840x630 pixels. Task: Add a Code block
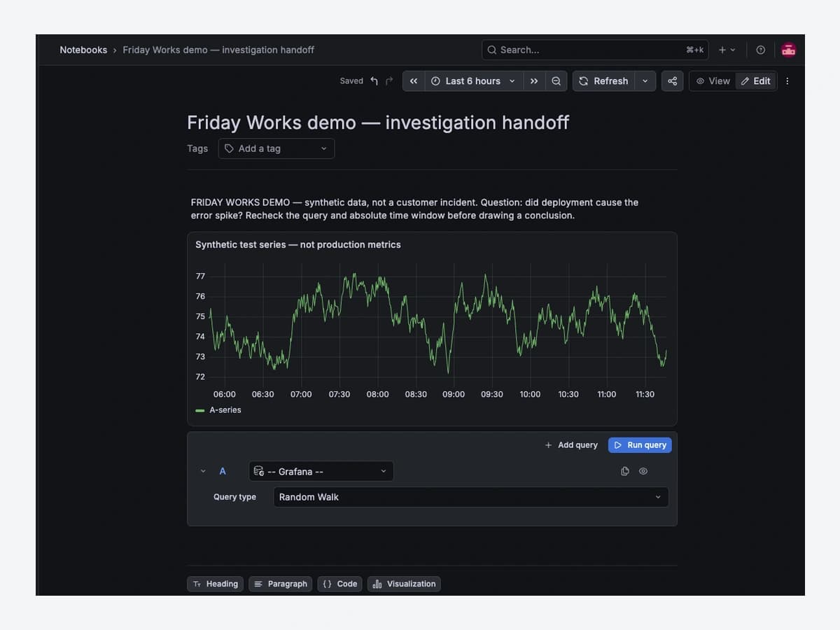coord(340,584)
